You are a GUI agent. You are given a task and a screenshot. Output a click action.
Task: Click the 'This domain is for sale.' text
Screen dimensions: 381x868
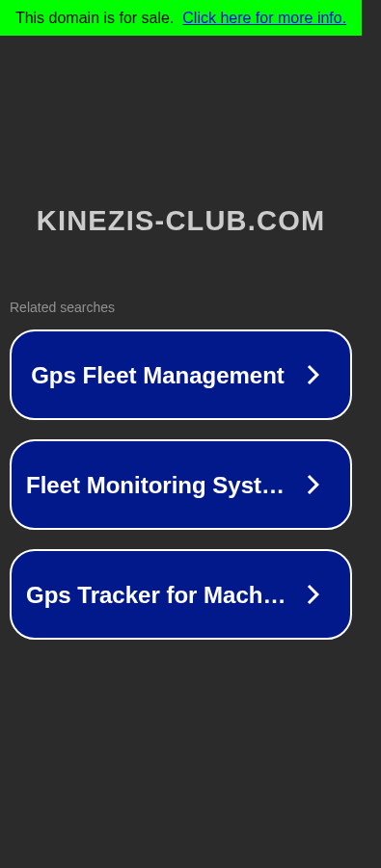(x=95, y=17)
